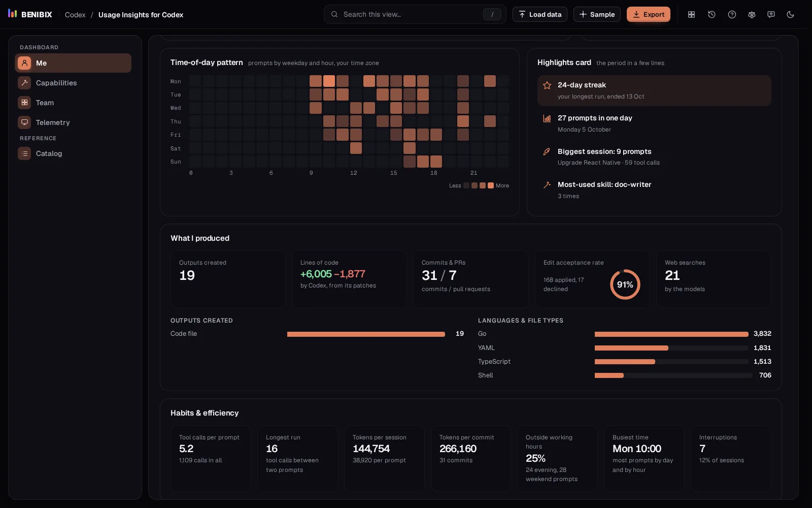The width and height of the screenshot is (812, 508).
Task: Click the Benibix logo
Action: click(x=30, y=14)
